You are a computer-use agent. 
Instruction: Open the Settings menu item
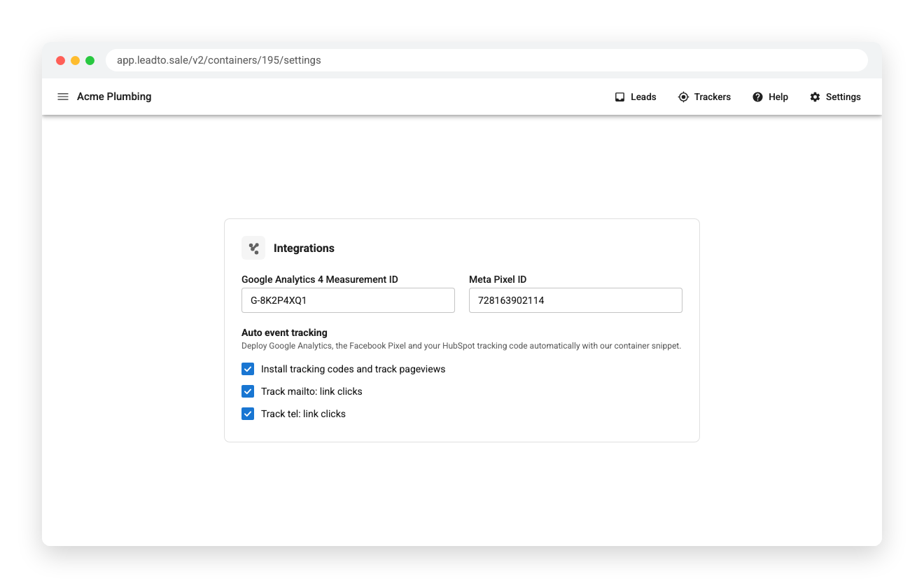pyautogui.click(x=835, y=97)
